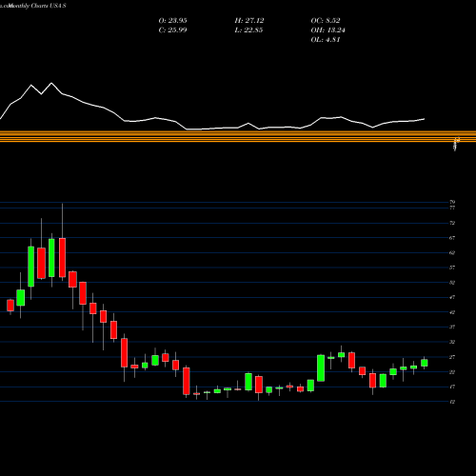
Task: Click the 79 price axis label
Action: click(x=452, y=202)
